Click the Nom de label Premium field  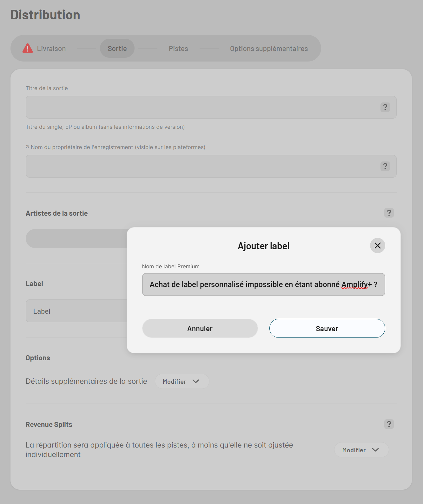tap(263, 285)
